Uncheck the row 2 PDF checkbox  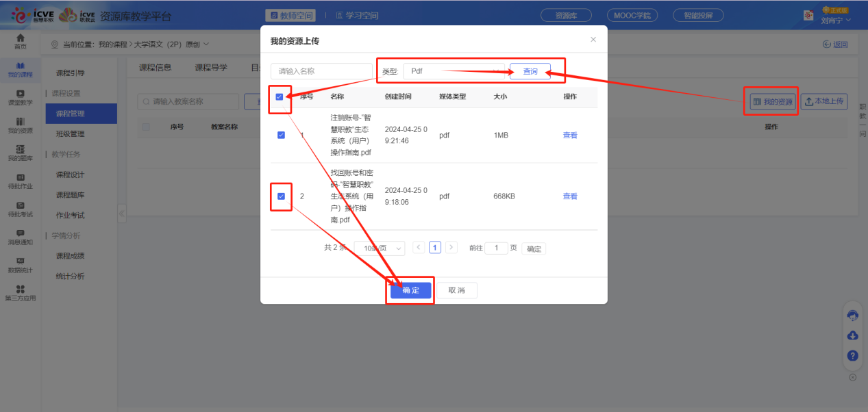pyautogui.click(x=281, y=196)
